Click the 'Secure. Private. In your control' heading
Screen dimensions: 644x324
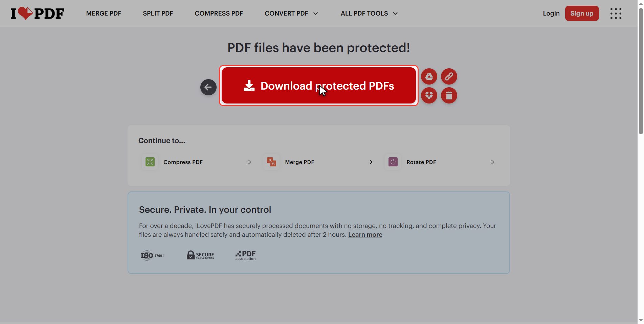205,210
